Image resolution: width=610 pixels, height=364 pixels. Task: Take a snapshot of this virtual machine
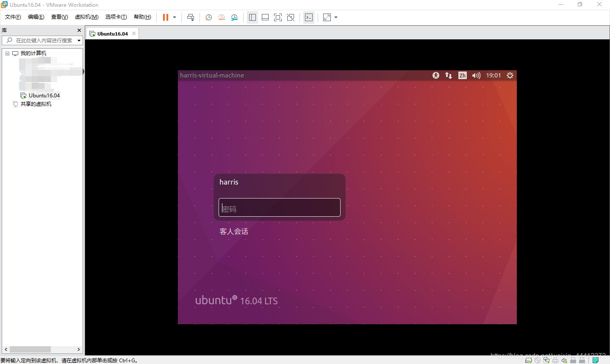point(208,17)
